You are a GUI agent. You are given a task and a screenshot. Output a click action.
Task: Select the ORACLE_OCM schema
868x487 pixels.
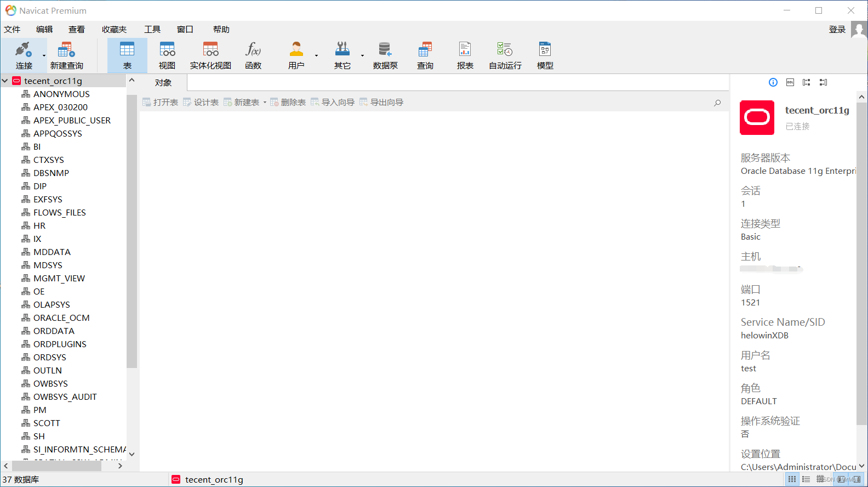[61, 318]
